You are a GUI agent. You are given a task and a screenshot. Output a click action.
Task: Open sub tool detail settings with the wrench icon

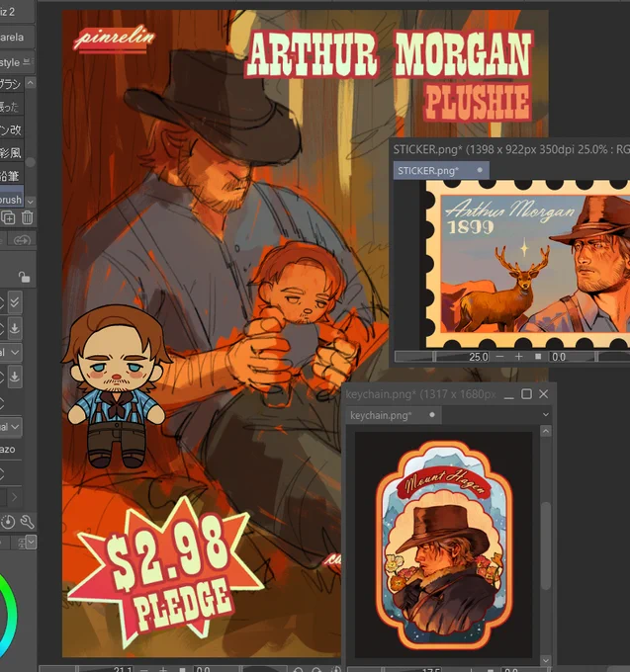pyautogui.click(x=27, y=522)
